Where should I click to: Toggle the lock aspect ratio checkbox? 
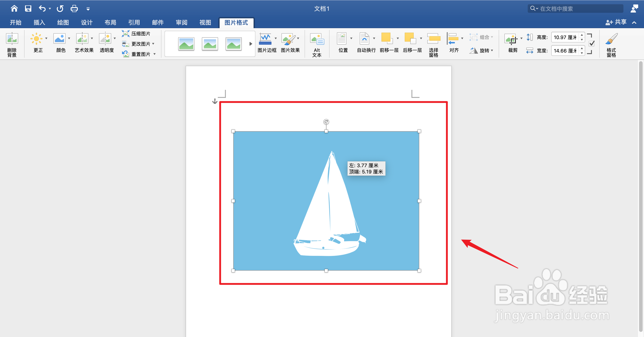[591, 44]
